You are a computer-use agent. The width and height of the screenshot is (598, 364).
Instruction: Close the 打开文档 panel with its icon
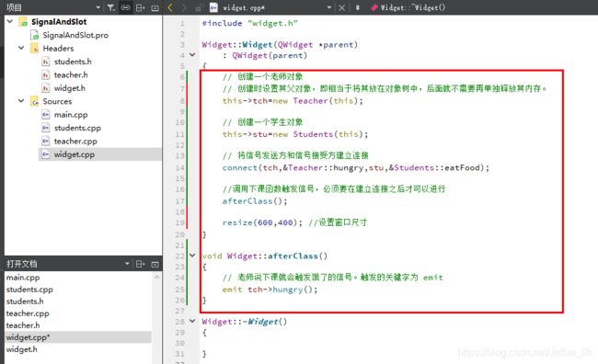(155, 264)
